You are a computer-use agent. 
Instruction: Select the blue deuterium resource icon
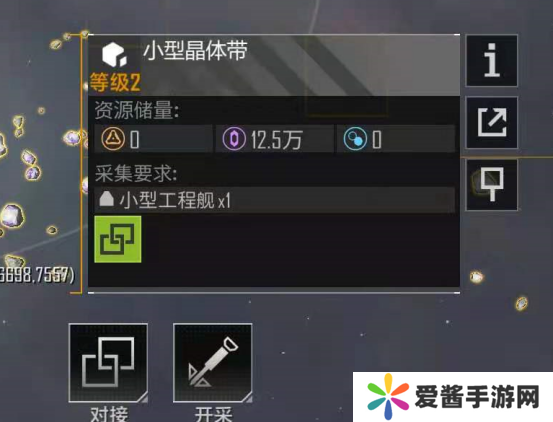(355, 139)
